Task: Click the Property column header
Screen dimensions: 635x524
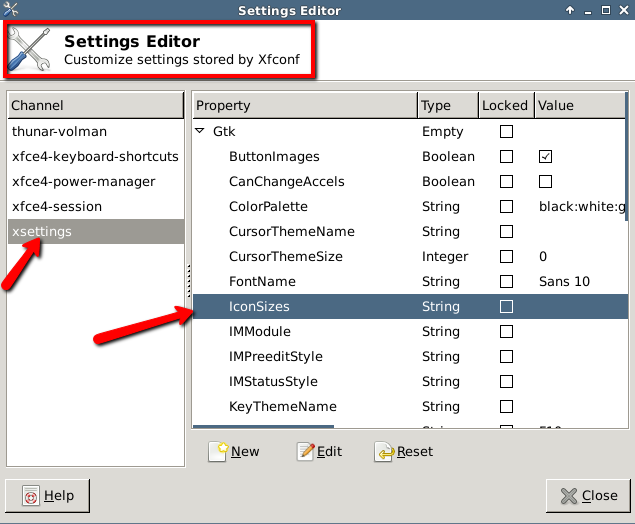Action: [x=305, y=105]
